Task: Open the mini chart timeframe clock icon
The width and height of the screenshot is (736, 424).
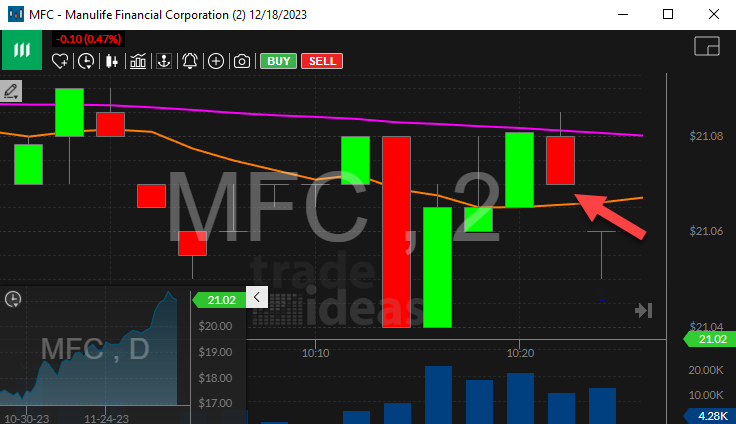Action: [x=13, y=299]
